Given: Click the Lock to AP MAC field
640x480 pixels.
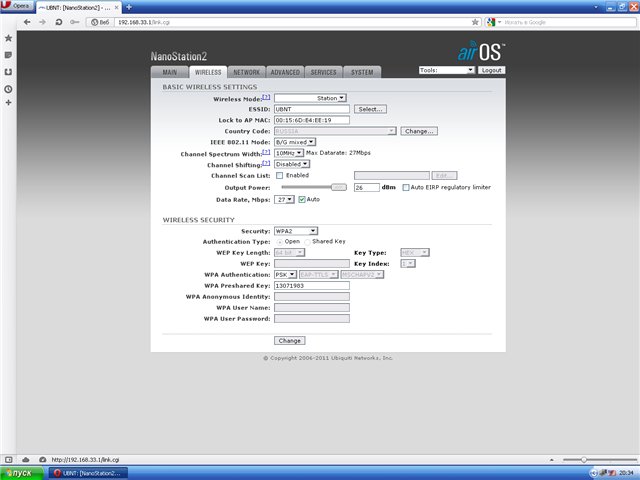Looking at the screenshot, I should pyautogui.click(x=312, y=120).
